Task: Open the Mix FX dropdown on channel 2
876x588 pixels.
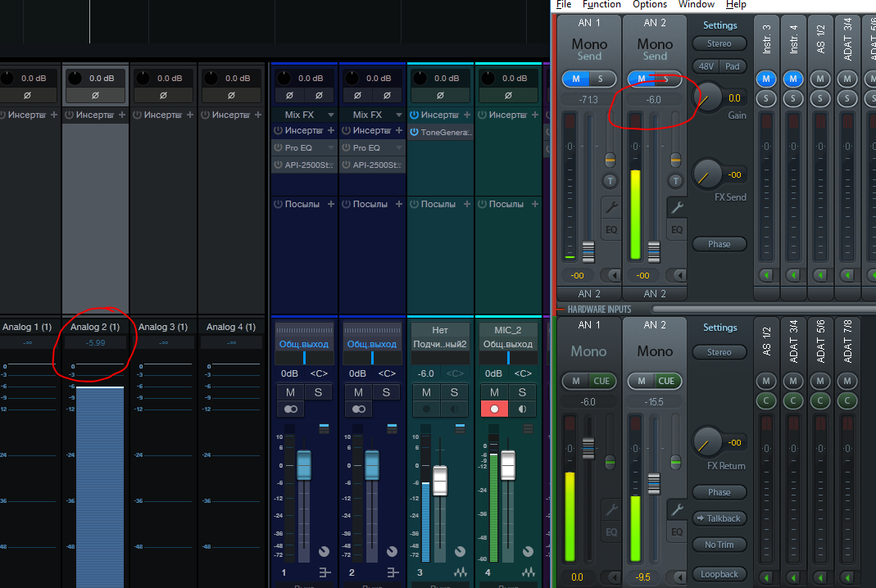Action: point(399,115)
